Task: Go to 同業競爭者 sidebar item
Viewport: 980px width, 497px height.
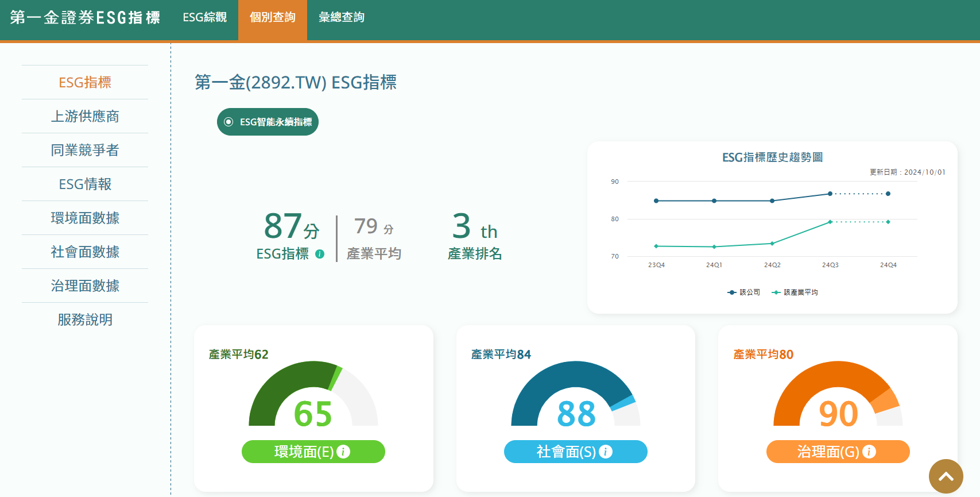Action: pyautogui.click(x=85, y=150)
